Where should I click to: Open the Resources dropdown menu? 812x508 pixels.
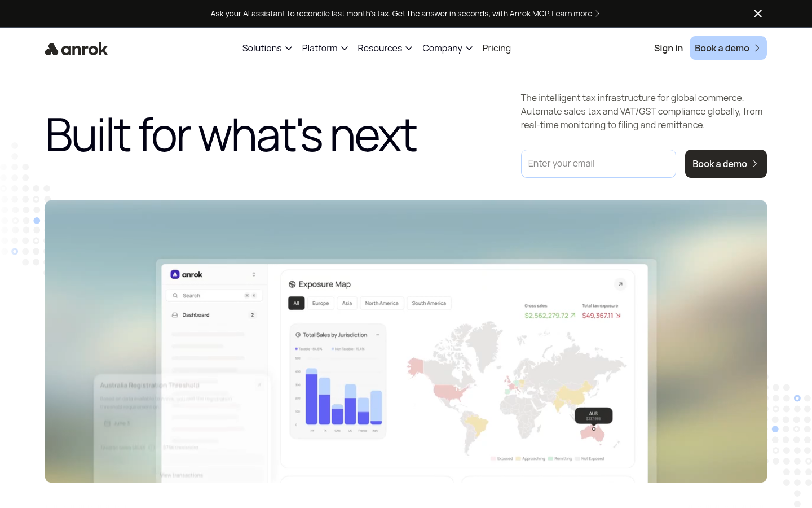(x=385, y=48)
